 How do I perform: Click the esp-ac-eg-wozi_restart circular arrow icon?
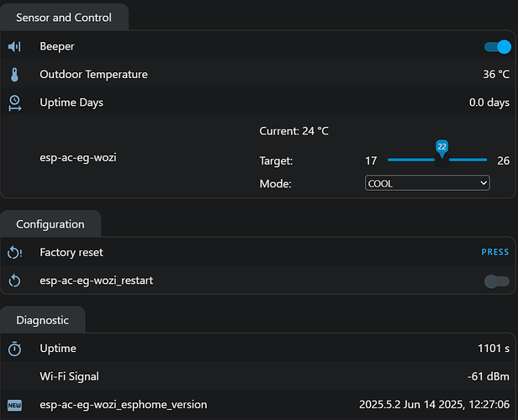point(14,281)
